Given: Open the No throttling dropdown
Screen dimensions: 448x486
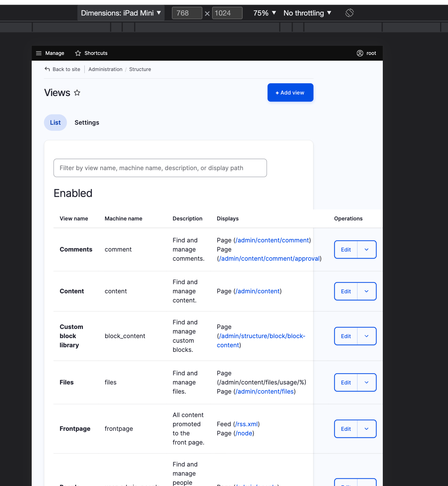Looking at the screenshot, I should point(307,13).
